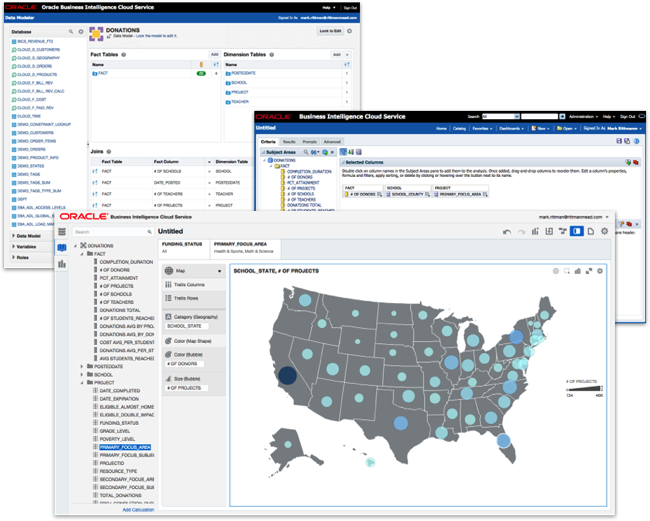Click the map visualization gear icon
The image size is (650, 521).
tap(600, 271)
